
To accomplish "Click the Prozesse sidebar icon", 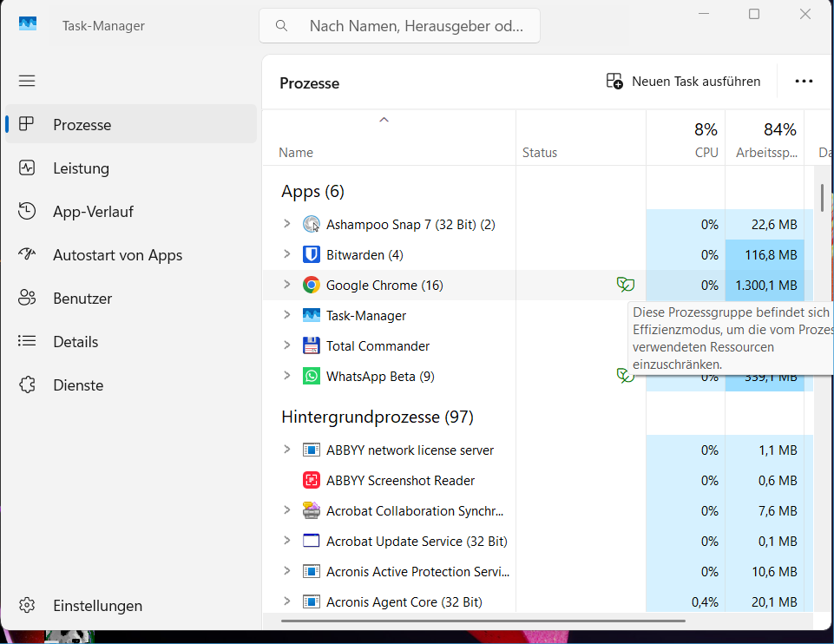I will tap(27, 124).
